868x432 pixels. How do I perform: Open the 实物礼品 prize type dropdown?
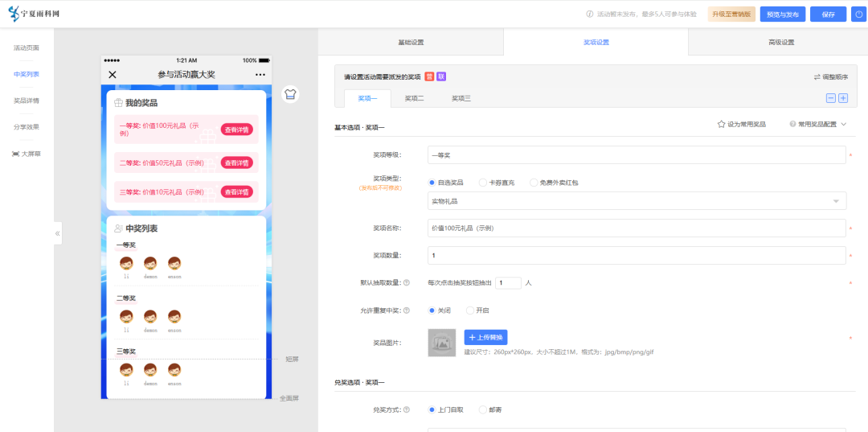point(637,201)
